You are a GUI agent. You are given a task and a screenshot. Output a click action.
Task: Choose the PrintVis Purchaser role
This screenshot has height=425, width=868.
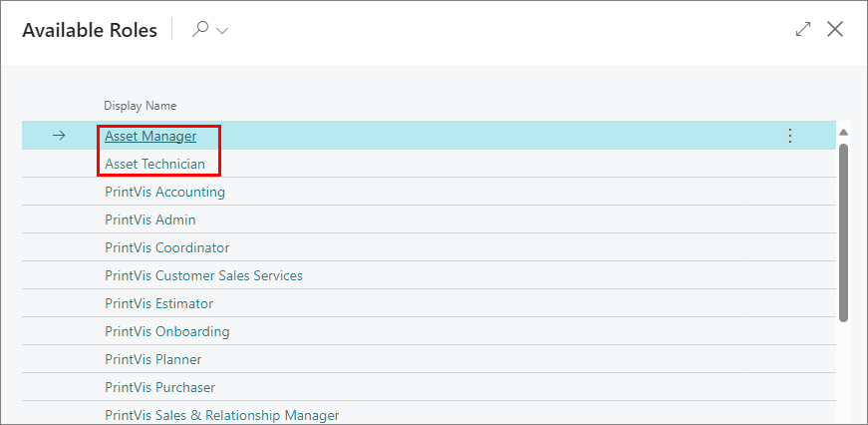point(159,387)
